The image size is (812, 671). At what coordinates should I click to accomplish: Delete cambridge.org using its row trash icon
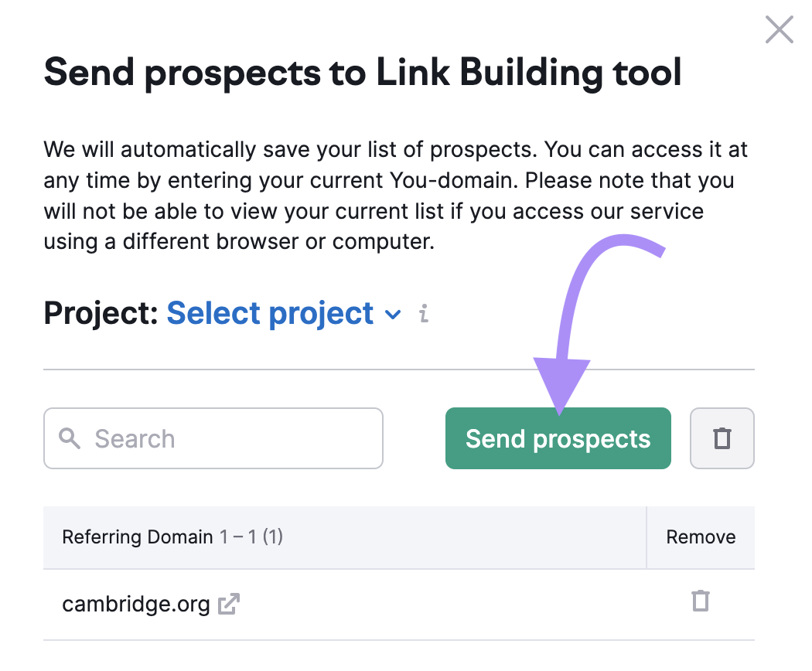point(700,601)
